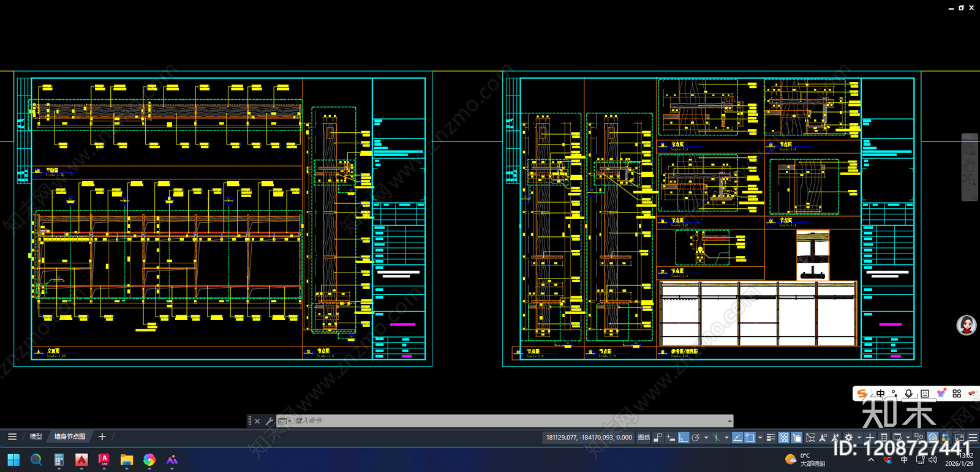Toggle object snap tracking in status bar
This screenshot has height=472, width=980.
[737, 438]
